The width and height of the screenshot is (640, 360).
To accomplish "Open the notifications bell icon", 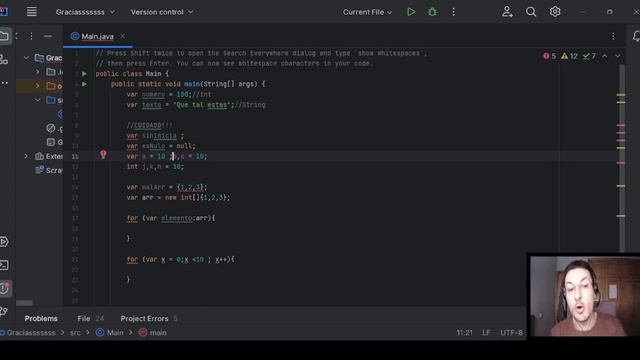I will [636, 36].
